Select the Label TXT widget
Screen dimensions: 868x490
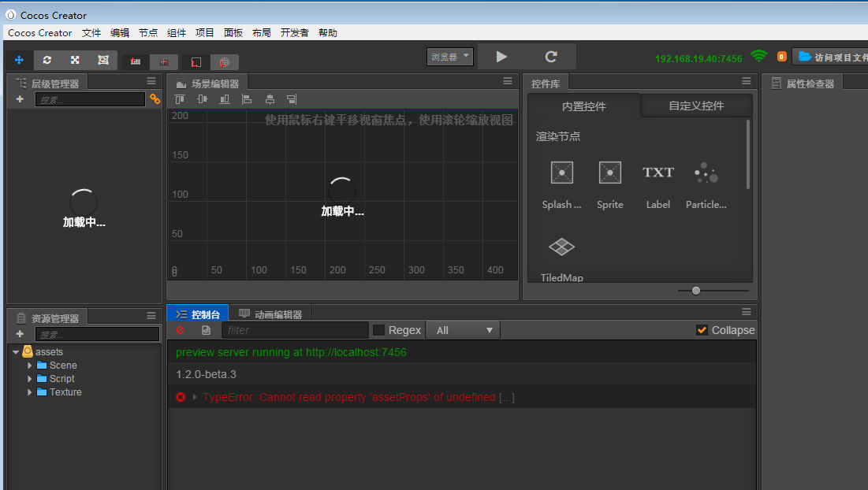tap(658, 184)
